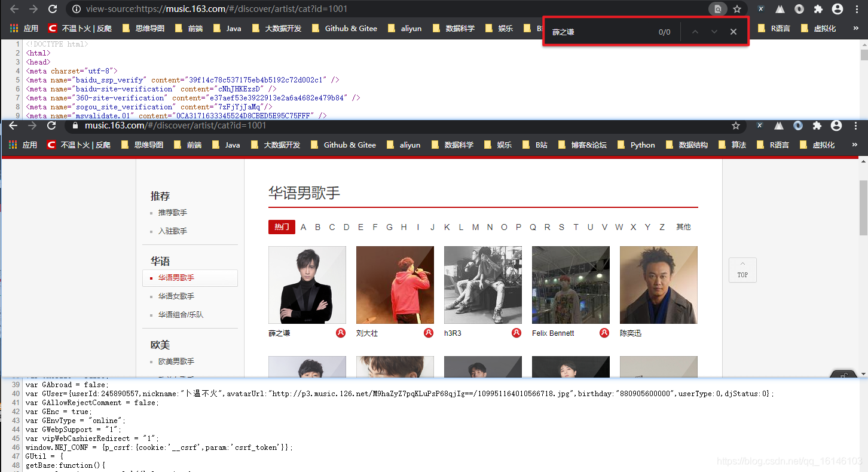Click the TOP back-to-top button

[742, 269]
